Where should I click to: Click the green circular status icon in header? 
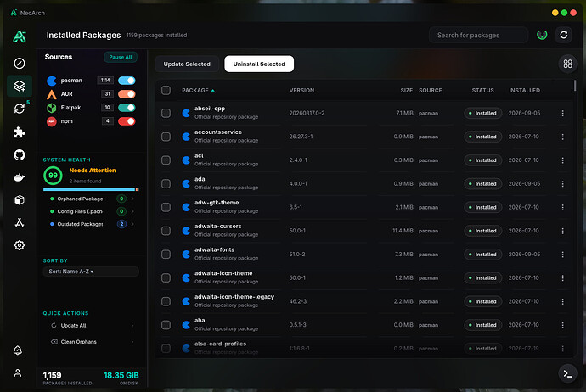click(x=542, y=35)
